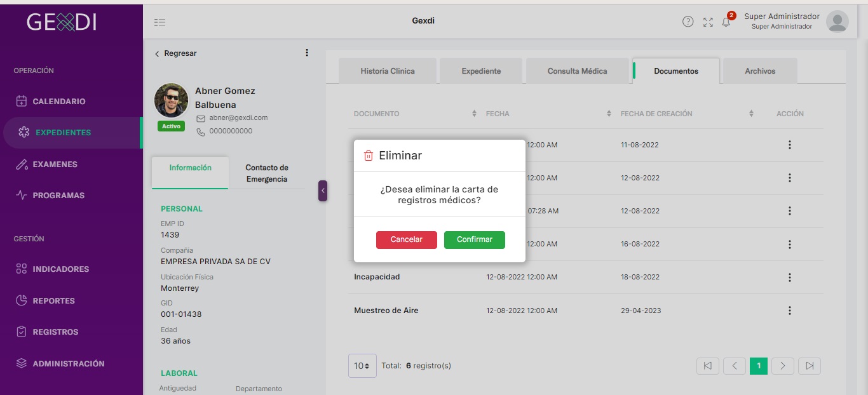
Task: Click the phone number 0000000000
Action: [x=231, y=131]
